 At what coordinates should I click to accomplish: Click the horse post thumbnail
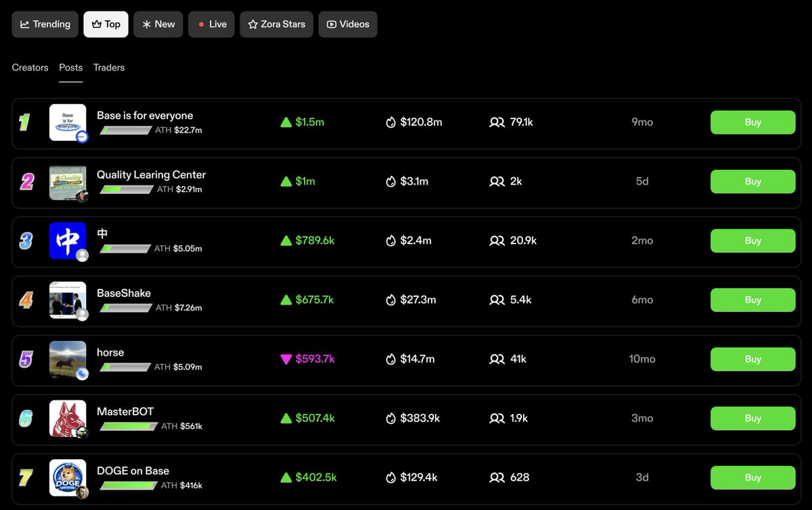coord(68,358)
